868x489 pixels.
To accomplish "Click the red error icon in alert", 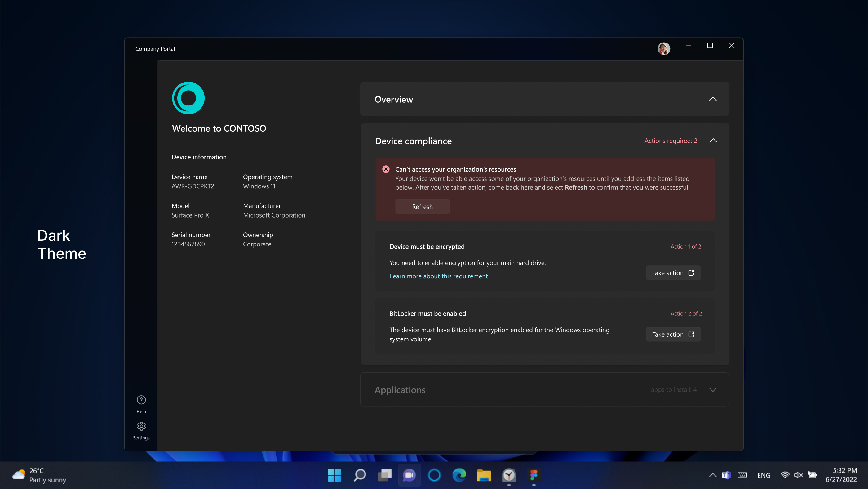I will point(386,169).
